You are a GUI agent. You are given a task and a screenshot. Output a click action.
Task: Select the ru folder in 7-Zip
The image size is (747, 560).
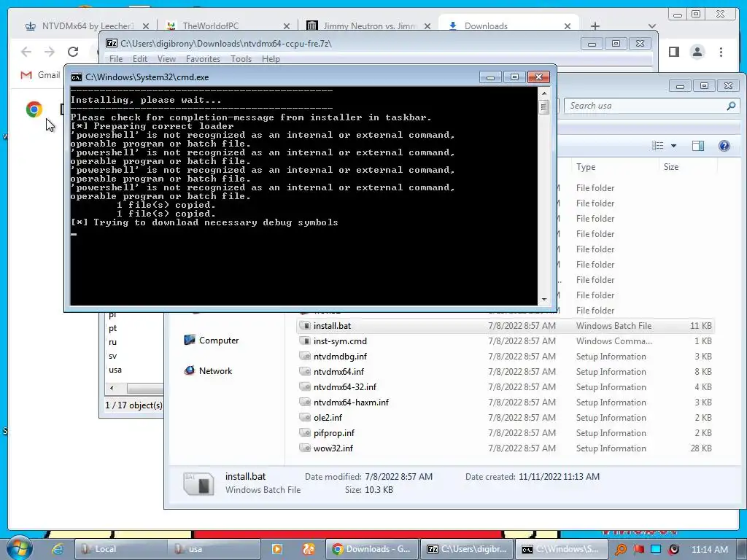(112, 342)
